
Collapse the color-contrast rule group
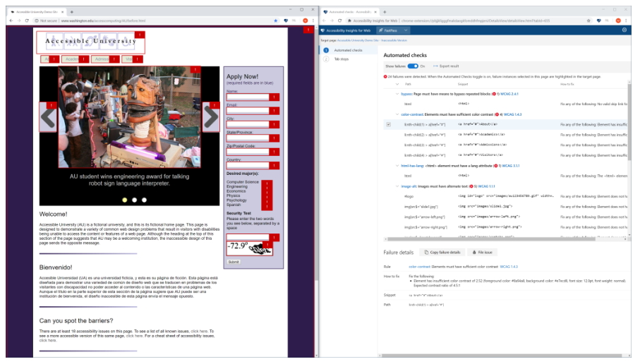[x=397, y=114]
